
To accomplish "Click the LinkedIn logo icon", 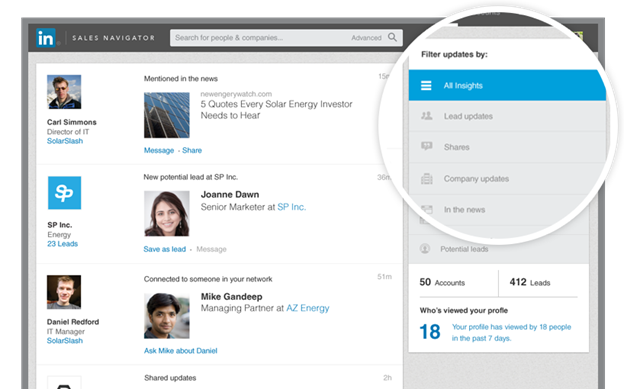I will click(46, 38).
